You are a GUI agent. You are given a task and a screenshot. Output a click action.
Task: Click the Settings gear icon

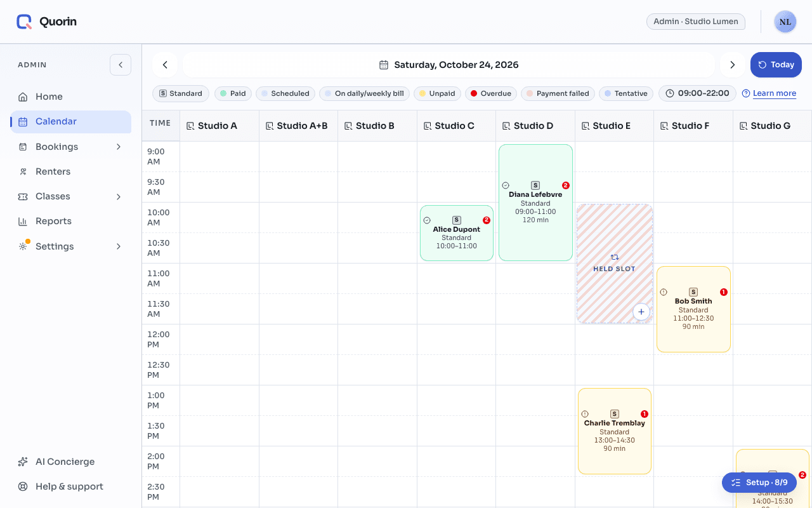23,246
